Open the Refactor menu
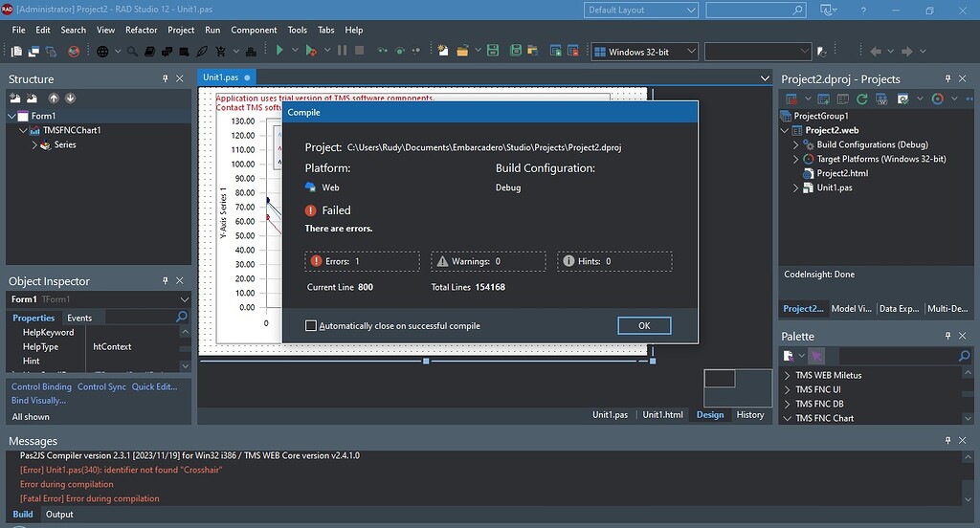This screenshot has width=980, height=528. tap(142, 30)
